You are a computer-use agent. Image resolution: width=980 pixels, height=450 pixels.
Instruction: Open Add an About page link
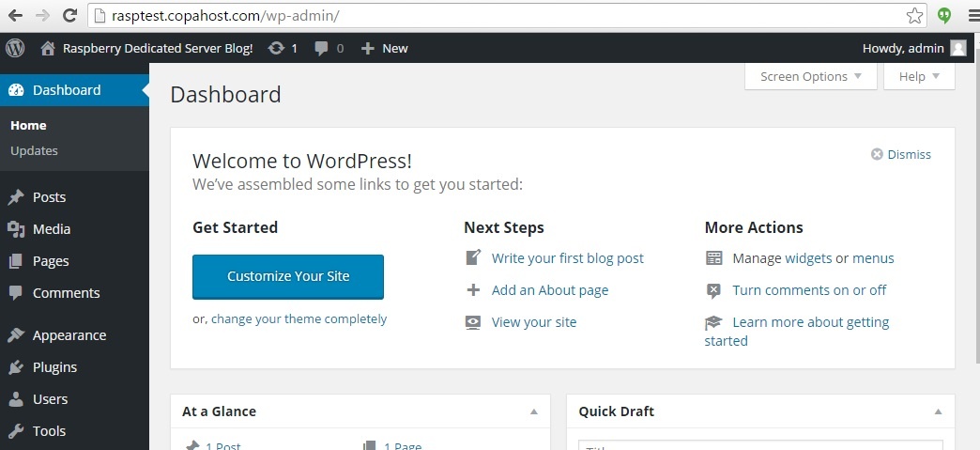(x=550, y=290)
